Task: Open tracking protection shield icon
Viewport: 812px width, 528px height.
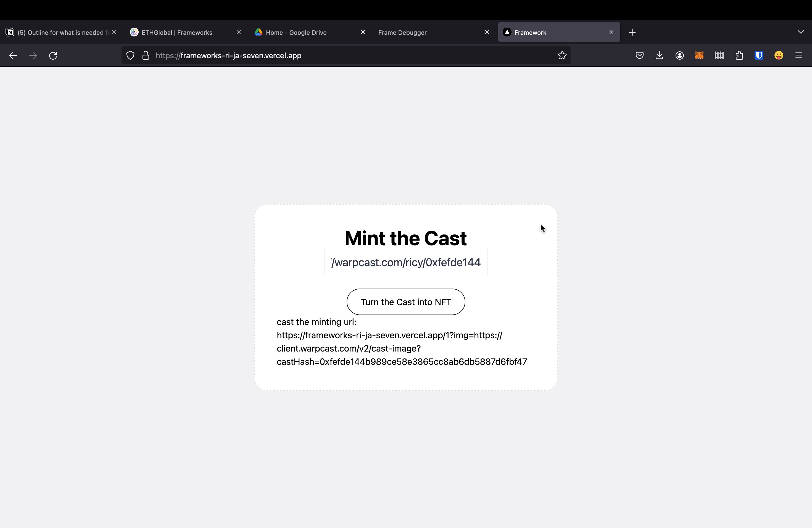Action: 130,56
